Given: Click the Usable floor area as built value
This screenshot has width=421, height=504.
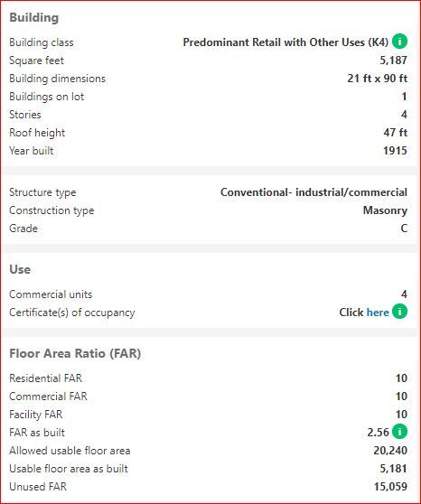Looking at the screenshot, I should click(x=393, y=469).
